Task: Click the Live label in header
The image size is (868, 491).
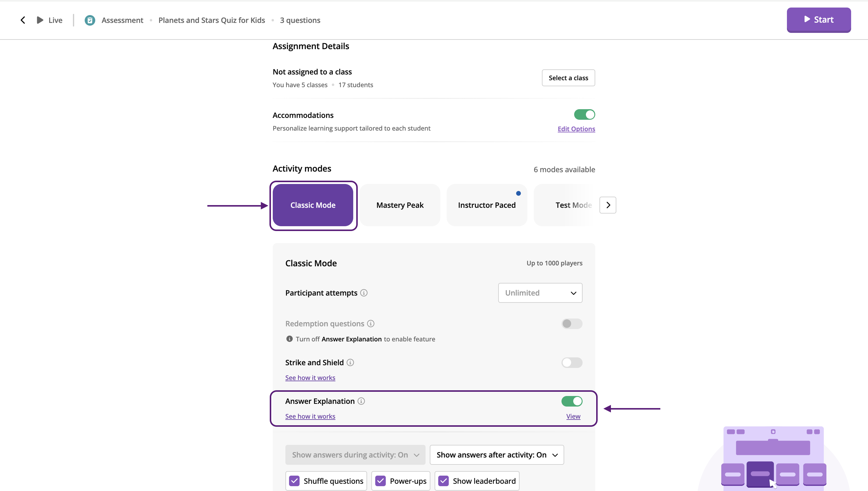Action: 55,20
